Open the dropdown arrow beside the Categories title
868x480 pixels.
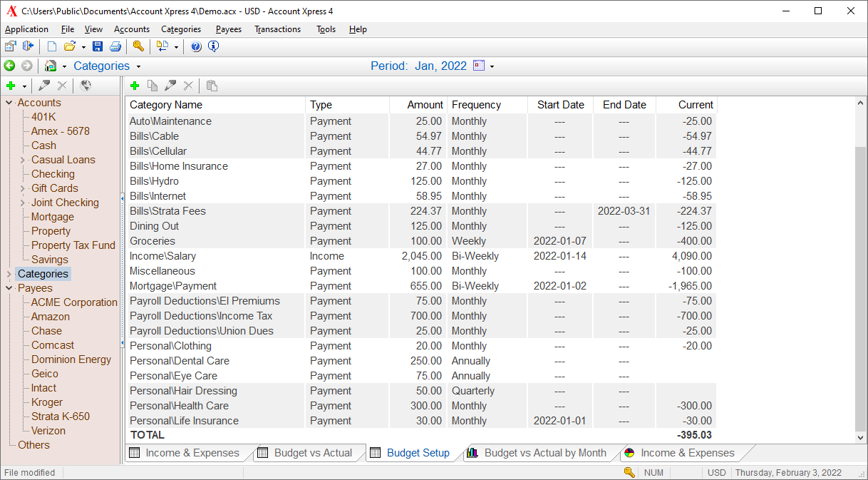(x=138, y=66)
